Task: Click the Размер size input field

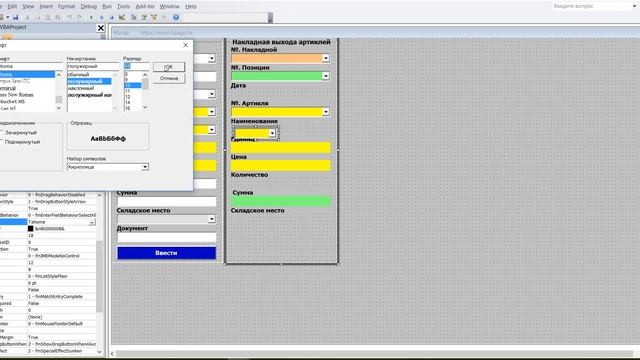Action: pos(136,66)
